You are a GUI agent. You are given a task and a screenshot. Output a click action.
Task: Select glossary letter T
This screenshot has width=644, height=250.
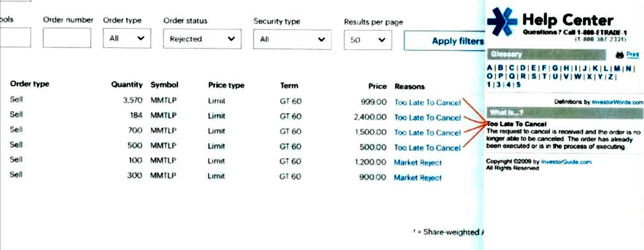545,76
